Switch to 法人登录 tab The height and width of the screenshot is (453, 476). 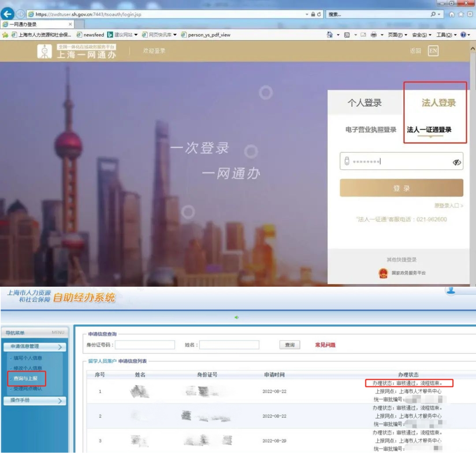click(439, 103)
